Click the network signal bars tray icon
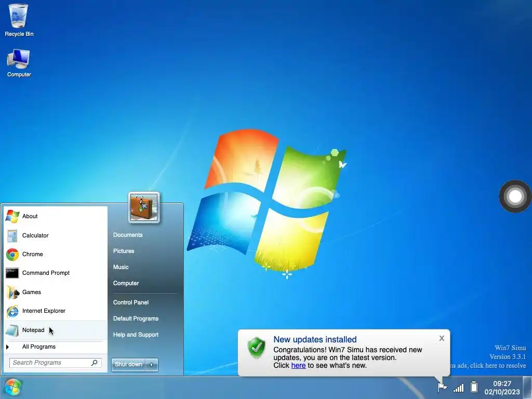 458,388
